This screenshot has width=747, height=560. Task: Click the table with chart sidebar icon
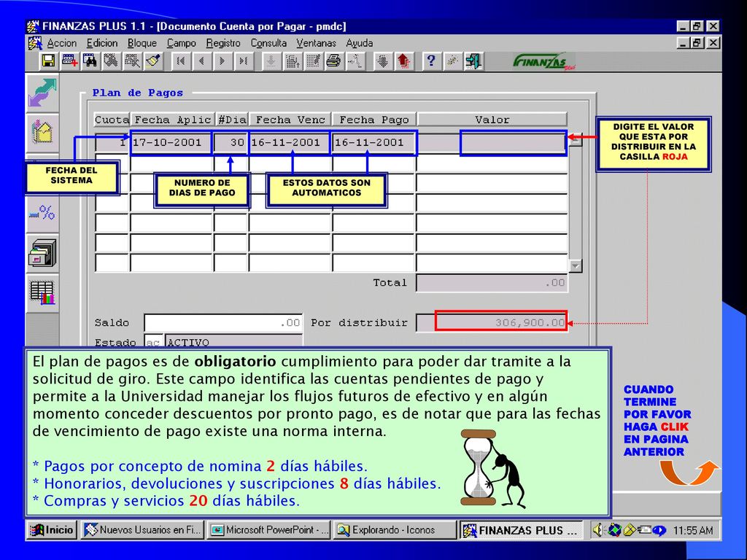click(42, 292)
